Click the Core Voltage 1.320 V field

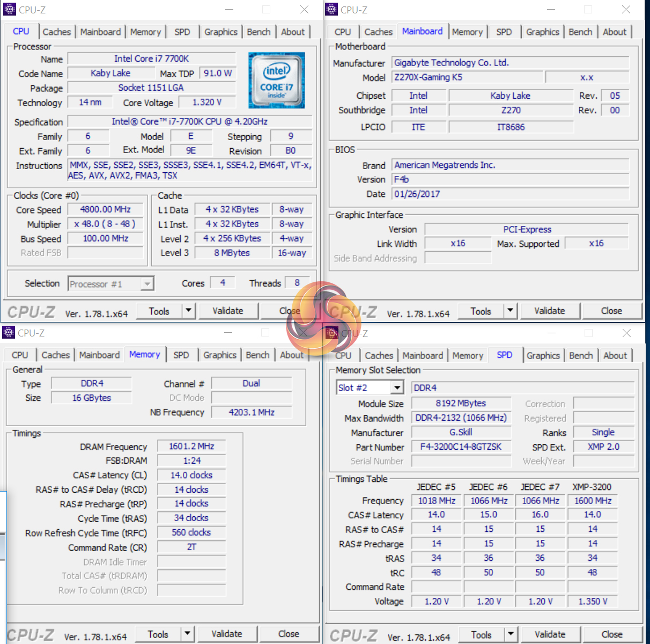click(207, 102)
